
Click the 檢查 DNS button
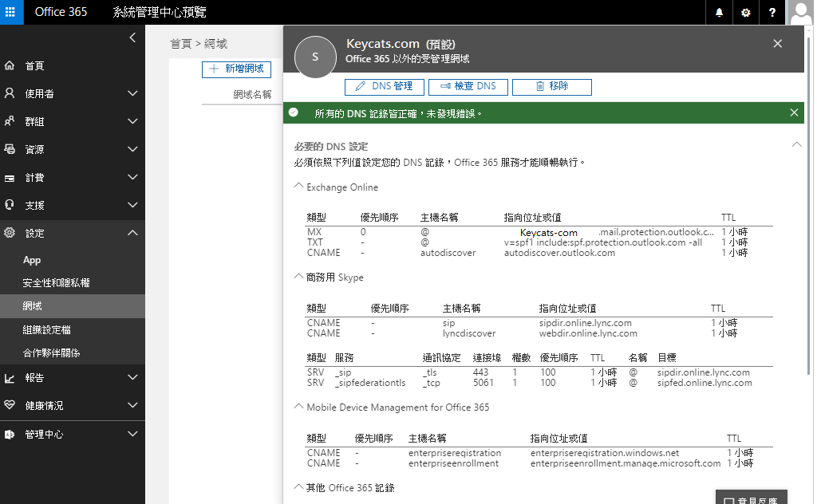pyautogui.click(x=468, y=86)
